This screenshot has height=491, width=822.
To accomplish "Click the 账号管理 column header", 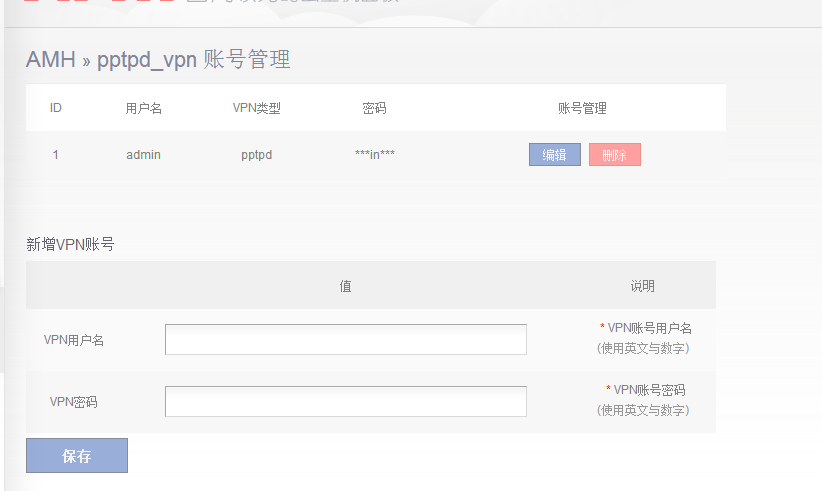I will [582, 108].
